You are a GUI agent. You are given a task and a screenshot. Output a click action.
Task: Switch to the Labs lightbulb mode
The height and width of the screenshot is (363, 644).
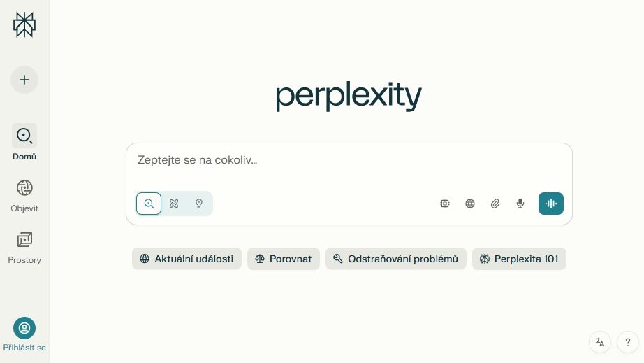pos(199,204)
